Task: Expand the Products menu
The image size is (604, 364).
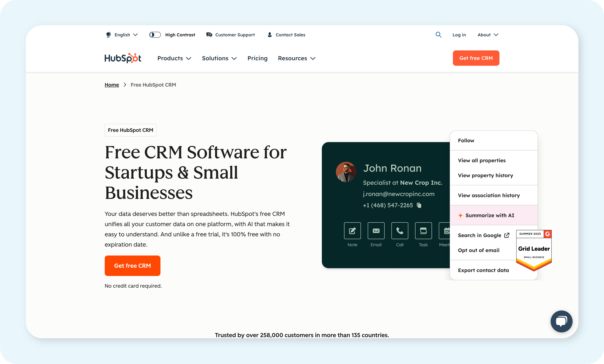Action: pyautogui.click(x=174, y=58)
